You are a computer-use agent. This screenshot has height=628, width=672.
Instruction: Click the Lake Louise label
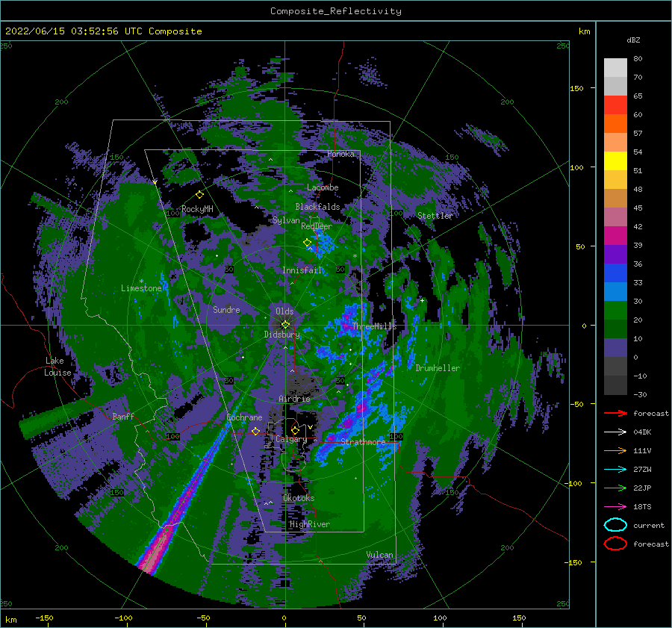point(57,367)
